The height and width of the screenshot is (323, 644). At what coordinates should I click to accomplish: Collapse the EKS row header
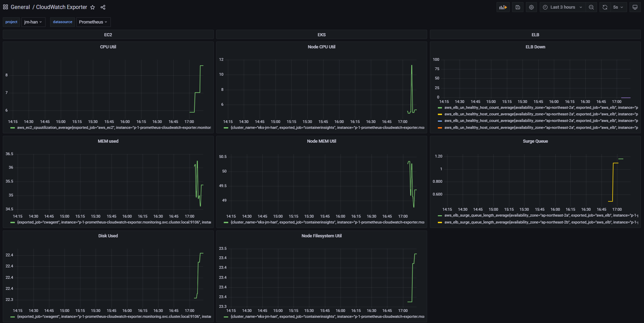tap(321, 35)
